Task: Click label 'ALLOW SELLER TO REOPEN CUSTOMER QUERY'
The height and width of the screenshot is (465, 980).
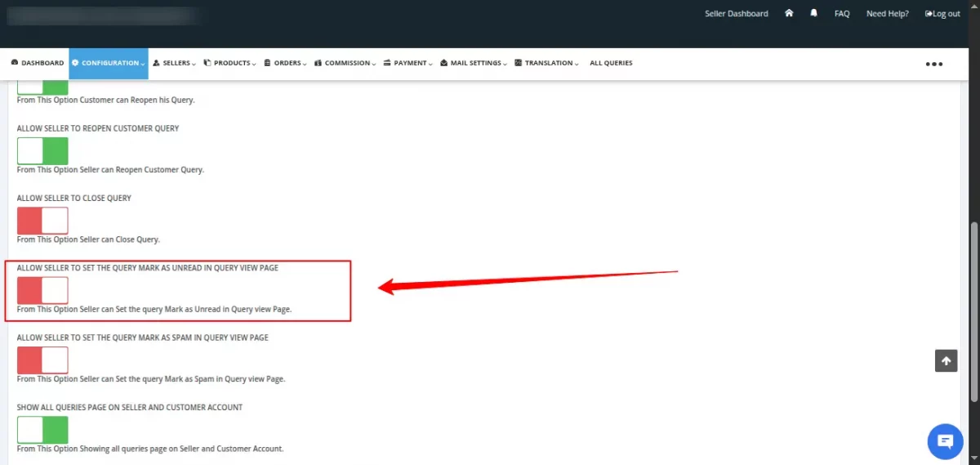Action: pos(98,128)
